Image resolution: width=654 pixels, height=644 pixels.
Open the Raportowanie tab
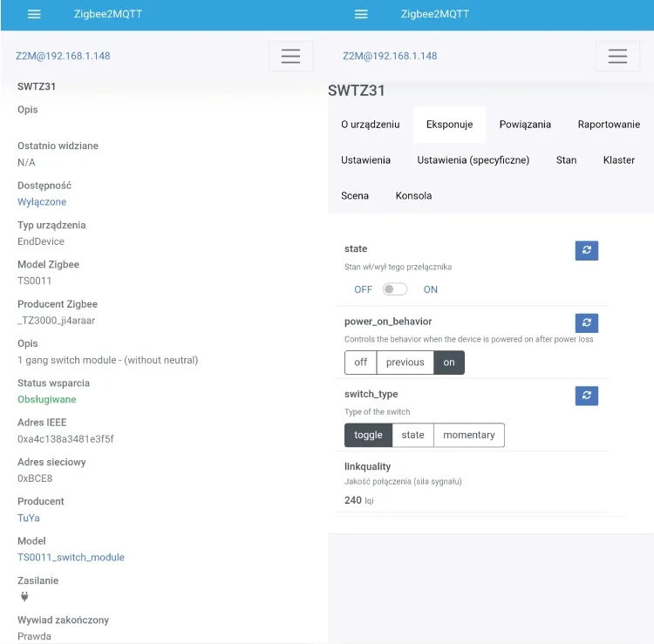coord(609,125)
